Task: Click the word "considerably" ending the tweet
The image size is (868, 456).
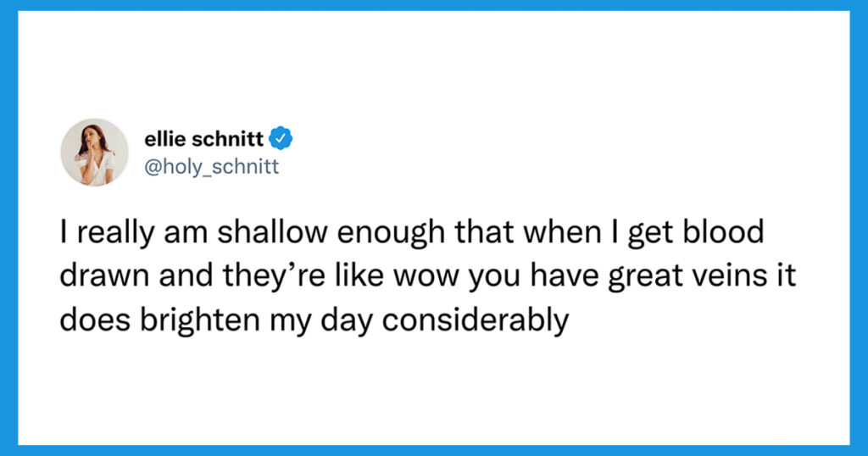Action: [476, 320]
